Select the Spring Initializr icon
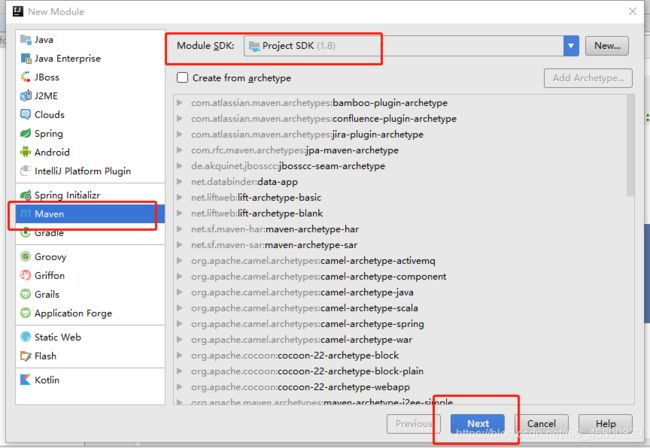 point(26,195)
